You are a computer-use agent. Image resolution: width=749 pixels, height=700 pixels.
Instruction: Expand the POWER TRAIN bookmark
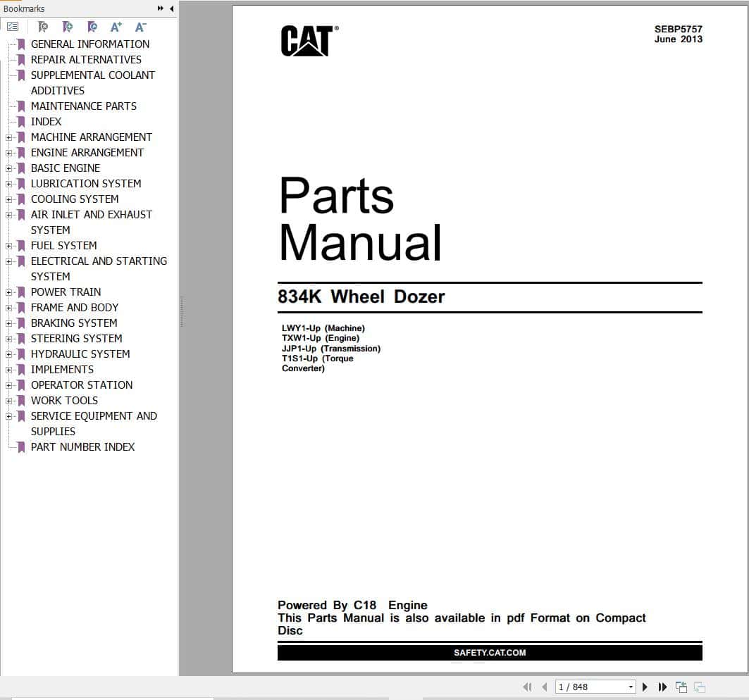[8, 292]
